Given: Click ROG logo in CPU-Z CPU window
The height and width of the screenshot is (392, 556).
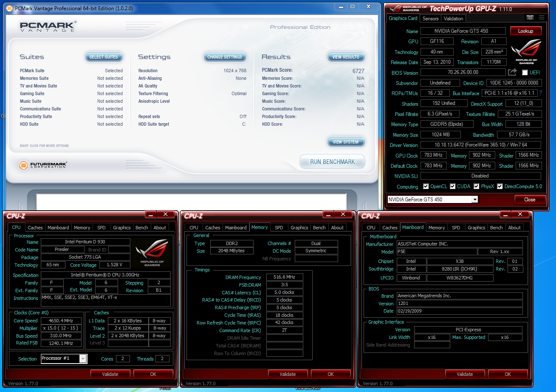Looking at the screenshot, I should [x=152, y=253].
